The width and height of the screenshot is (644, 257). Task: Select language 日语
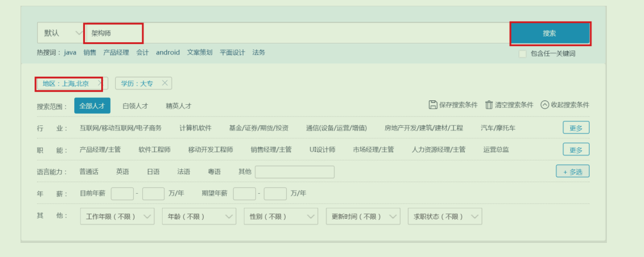tap(153, 172)
